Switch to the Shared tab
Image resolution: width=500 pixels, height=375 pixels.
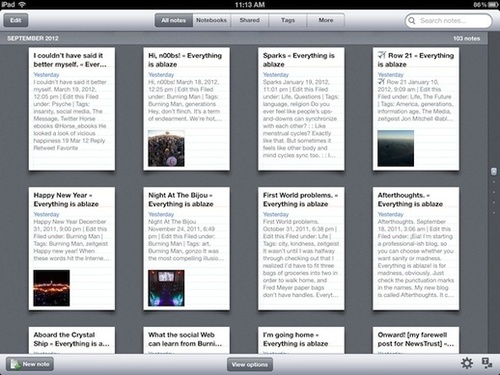249,20
